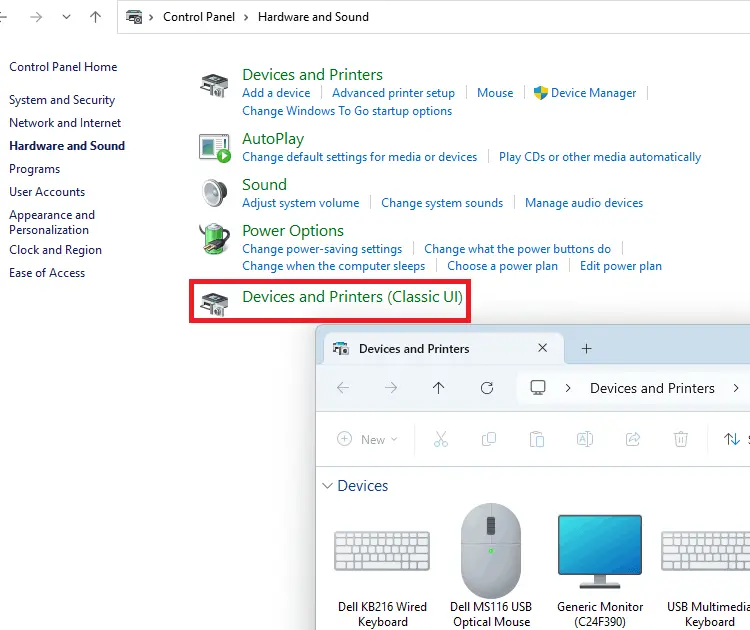Open Devices and Printers (Classic UI) link
Screen dimensions: 750x630
coord(352,297)
